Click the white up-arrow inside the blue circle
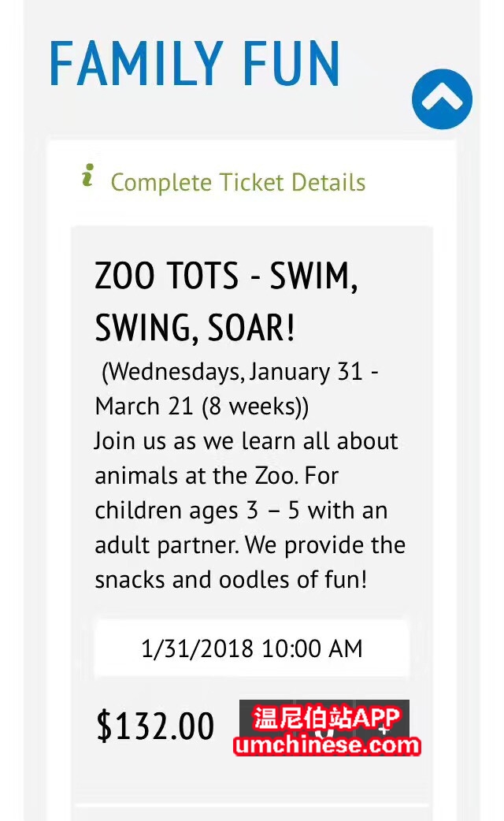504x821 pixels. pyautogui.click(x=442, y=97)
